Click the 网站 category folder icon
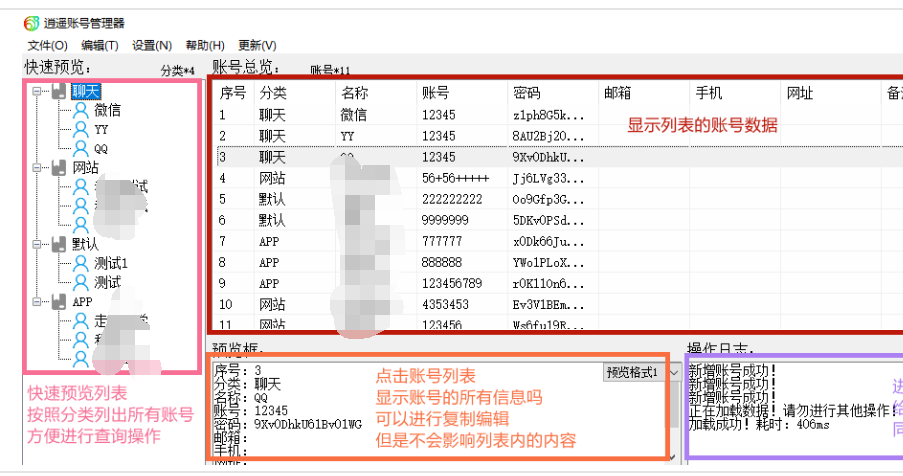 58,168
